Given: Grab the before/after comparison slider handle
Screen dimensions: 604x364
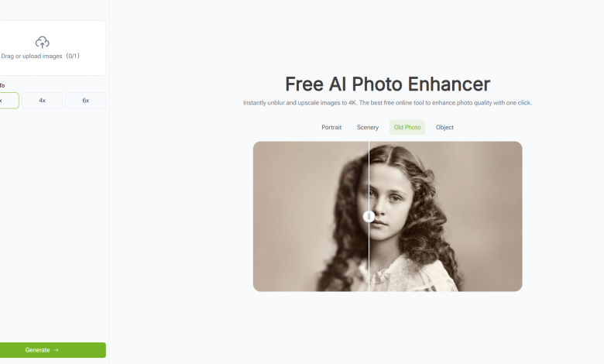Looking at the screenshot, I should coord(369,217).
